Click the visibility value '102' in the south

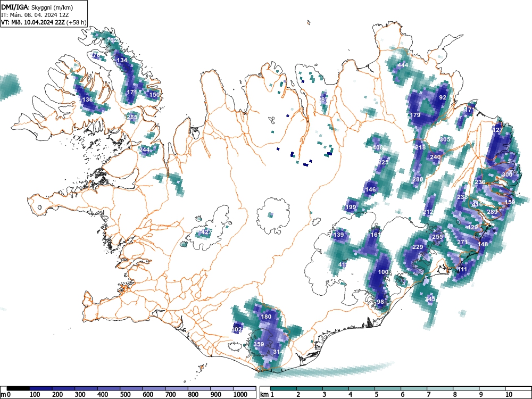pos(237,329)
